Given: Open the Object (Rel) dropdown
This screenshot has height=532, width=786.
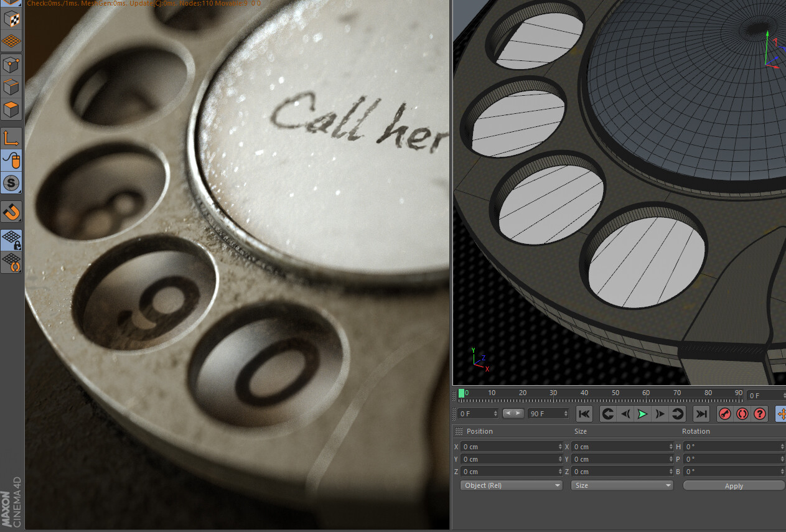Looking at the screenshot, I should (512, 485).
